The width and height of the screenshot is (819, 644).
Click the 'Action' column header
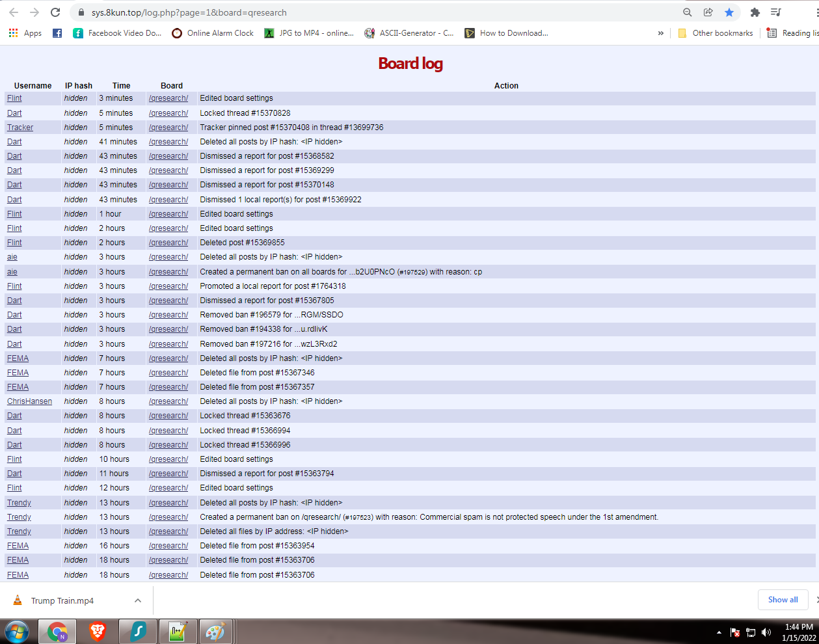[506, 86]
